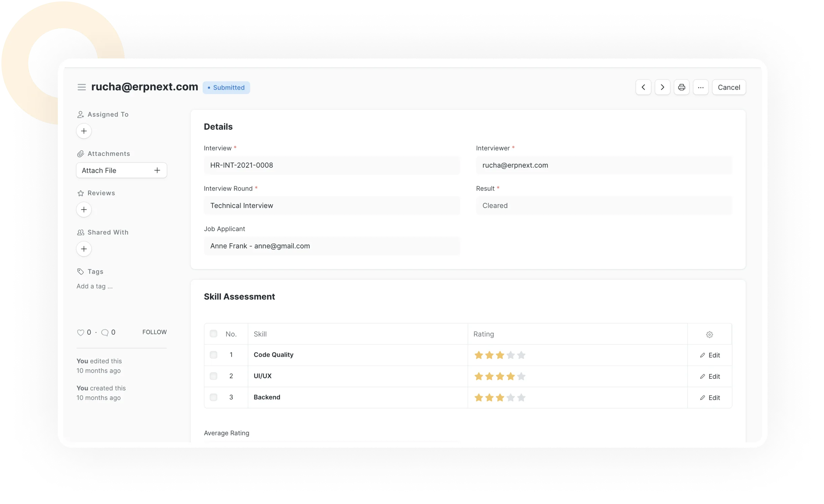824x504 pixels.
Task: Click the Cancel button
Action: [x=729, y=87]
